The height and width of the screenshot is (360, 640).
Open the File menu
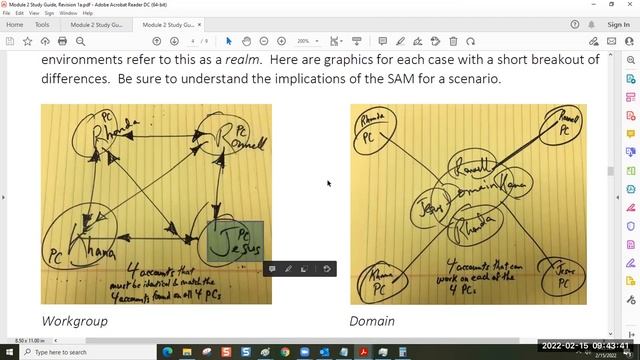[x=6, y=13]
